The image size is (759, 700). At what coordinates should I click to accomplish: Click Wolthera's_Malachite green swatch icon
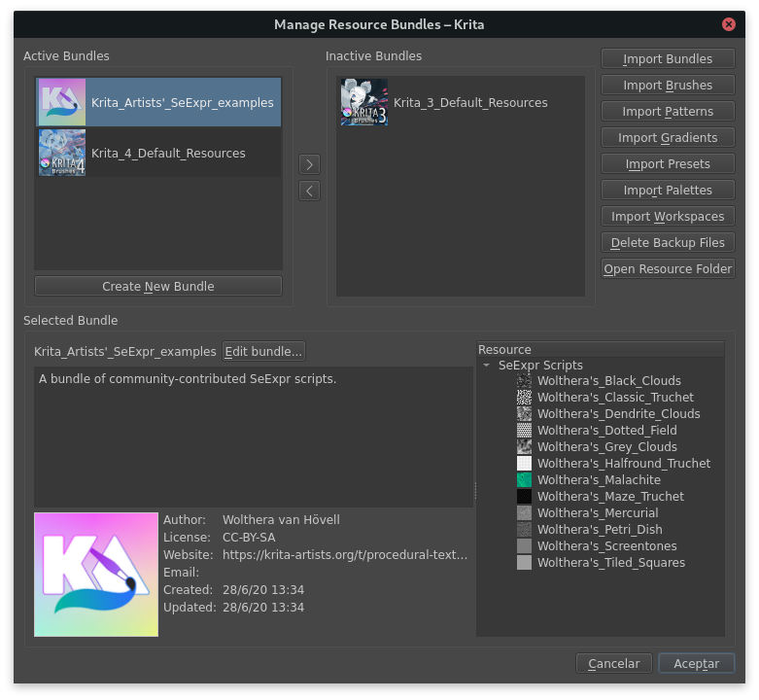[x=525, y=480]
